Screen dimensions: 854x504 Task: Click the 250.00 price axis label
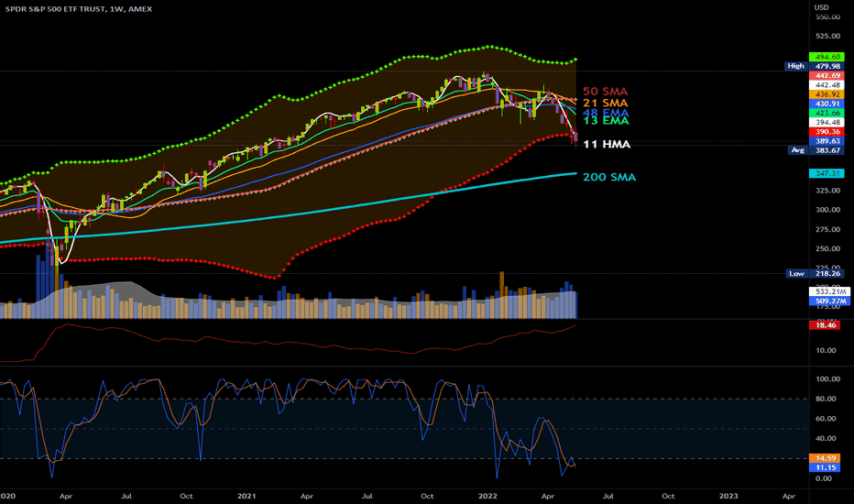827,248
